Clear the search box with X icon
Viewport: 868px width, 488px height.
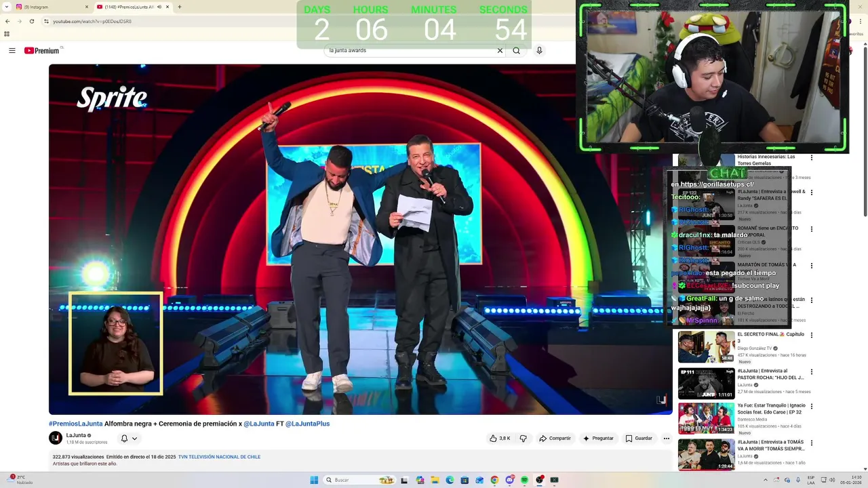(500, 50)
